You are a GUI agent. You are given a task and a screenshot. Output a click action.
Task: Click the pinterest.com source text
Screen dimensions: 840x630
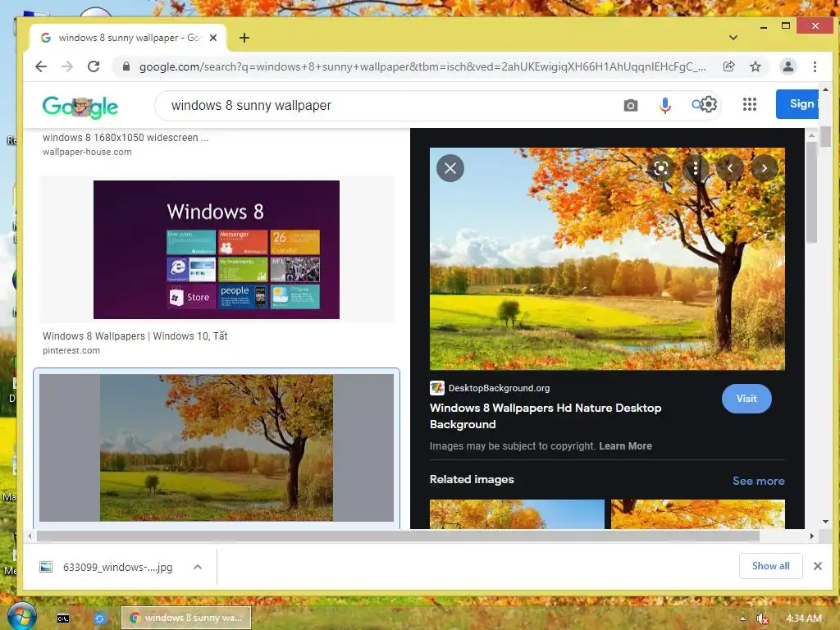(x=71, y=350)
